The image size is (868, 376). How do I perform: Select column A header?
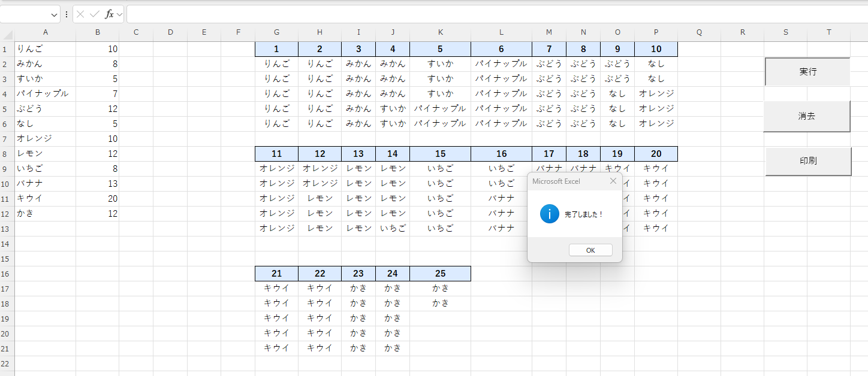46,33
